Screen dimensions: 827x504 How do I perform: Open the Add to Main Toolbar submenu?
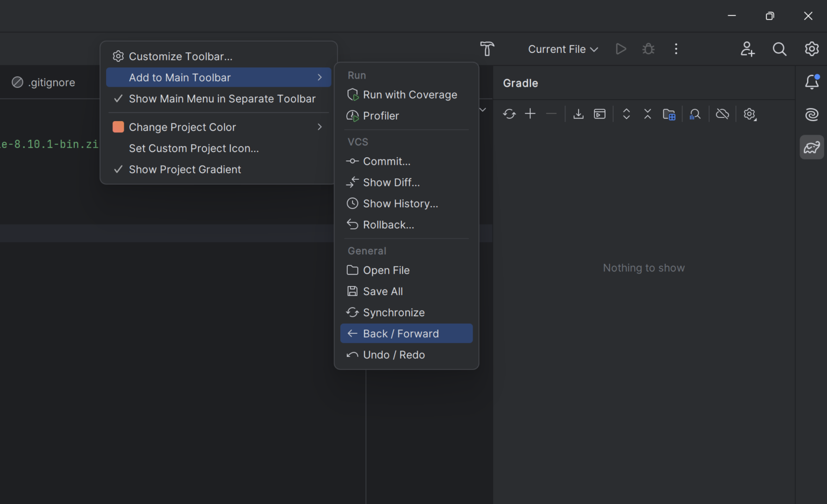tap(179, 77)
